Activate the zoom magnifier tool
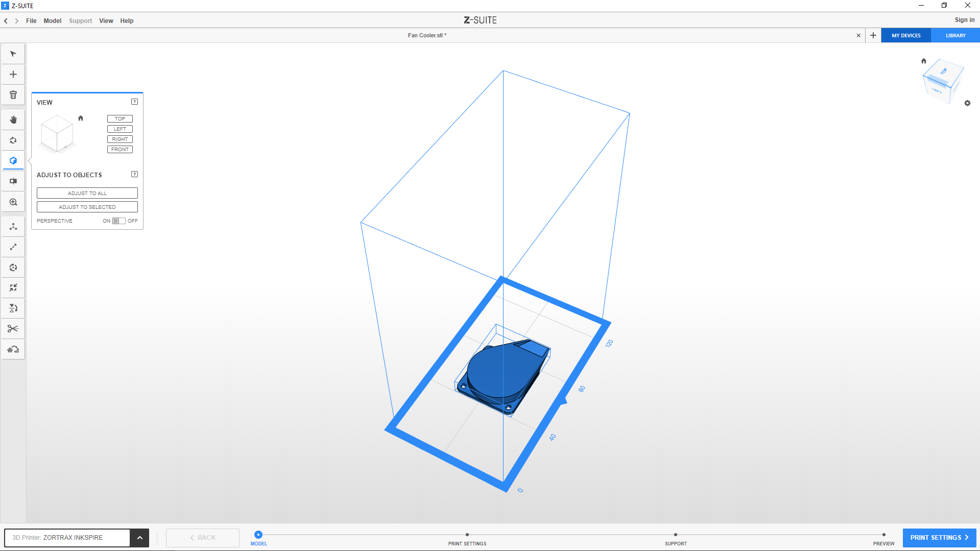This screenshot has width=980, height=551. point(13,202)
